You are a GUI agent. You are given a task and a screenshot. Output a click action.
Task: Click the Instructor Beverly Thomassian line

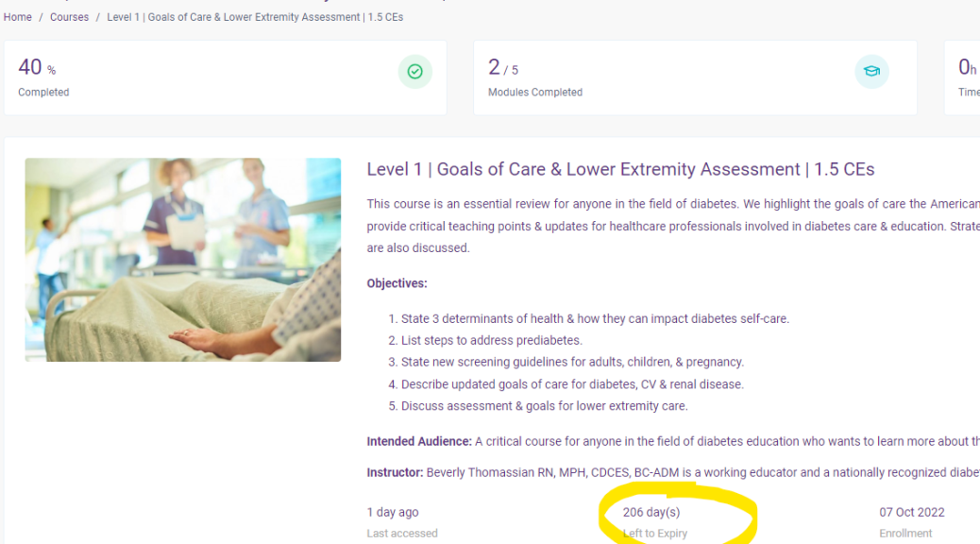coord(661,472)
